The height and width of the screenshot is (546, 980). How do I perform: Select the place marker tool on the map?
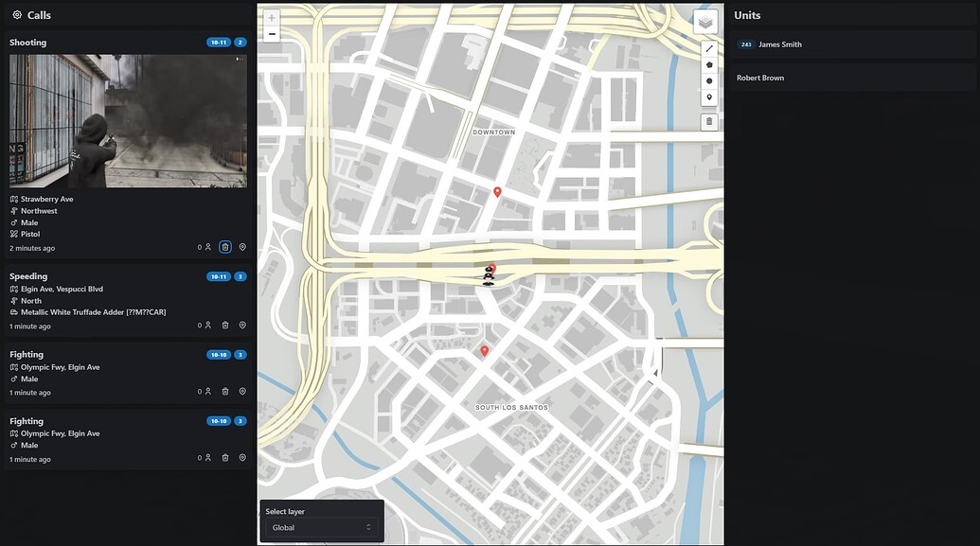tap(708, 96)
